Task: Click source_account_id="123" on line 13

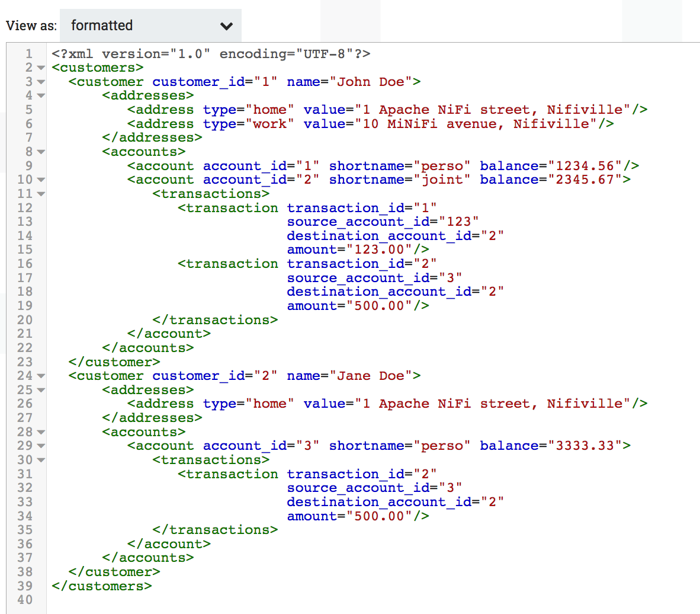Action: (383, 222)
